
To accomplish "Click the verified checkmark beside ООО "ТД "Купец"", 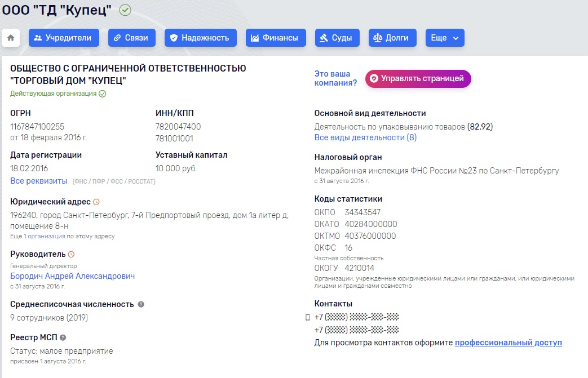I will point(125,10).
